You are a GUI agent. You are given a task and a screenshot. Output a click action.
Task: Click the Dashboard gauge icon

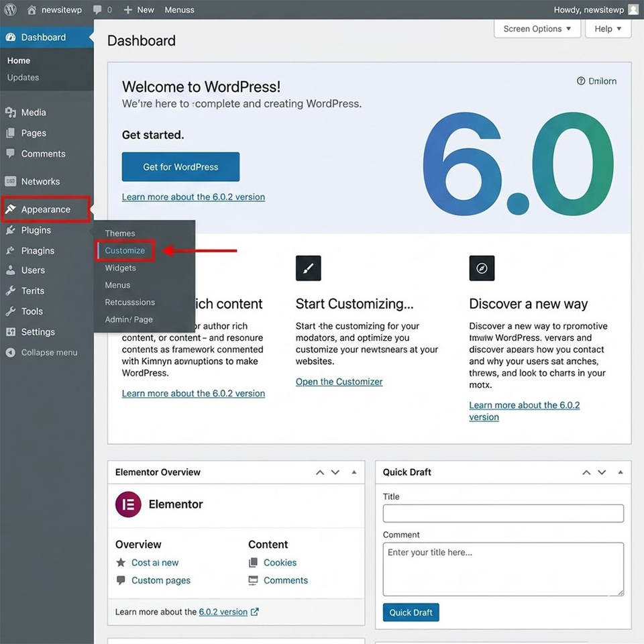pos(11,38)
